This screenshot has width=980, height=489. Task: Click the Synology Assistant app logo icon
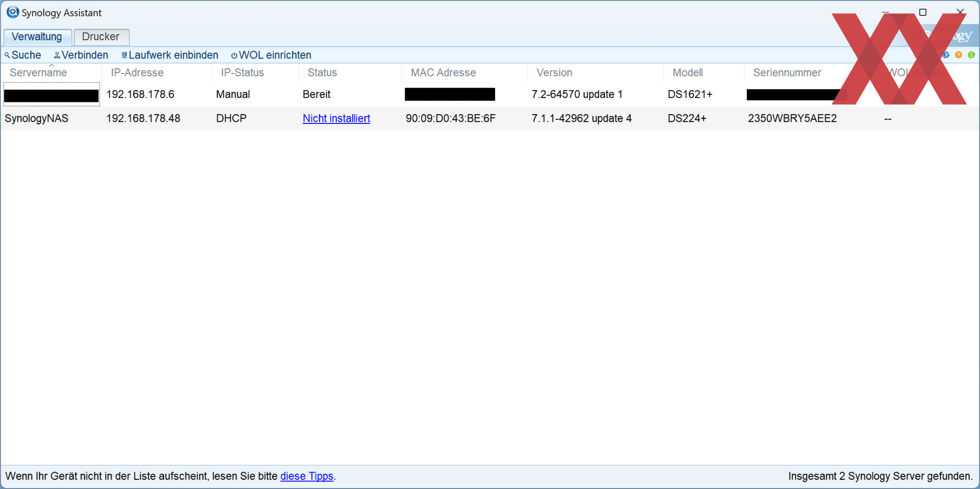(13, 12)
